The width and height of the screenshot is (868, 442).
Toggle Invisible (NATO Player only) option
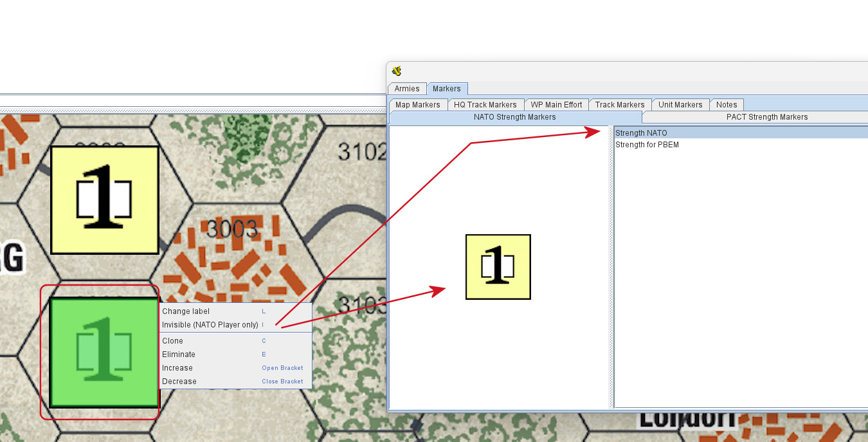[210, 325]
